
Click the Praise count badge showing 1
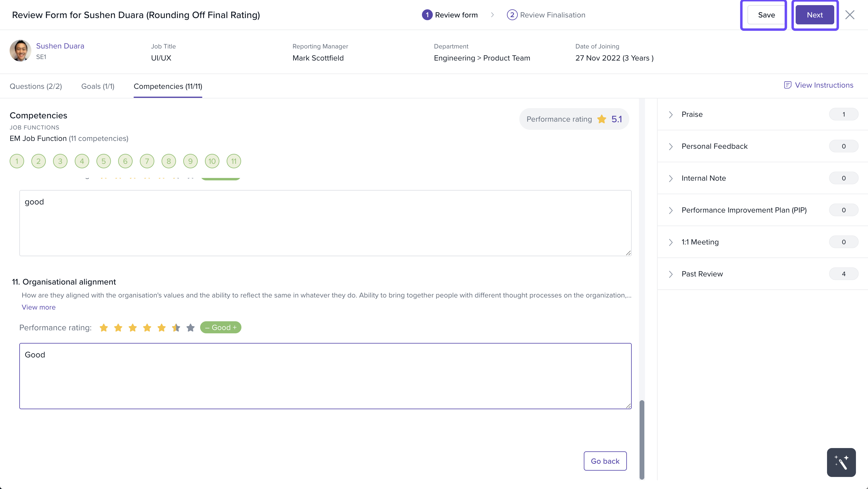[843, 114]
